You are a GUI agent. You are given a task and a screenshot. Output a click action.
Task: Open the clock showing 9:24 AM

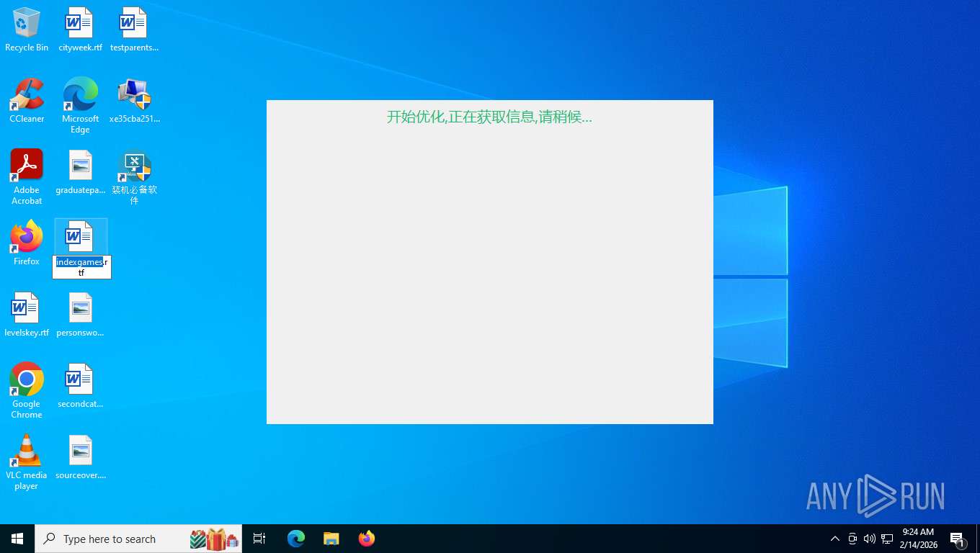918,539
